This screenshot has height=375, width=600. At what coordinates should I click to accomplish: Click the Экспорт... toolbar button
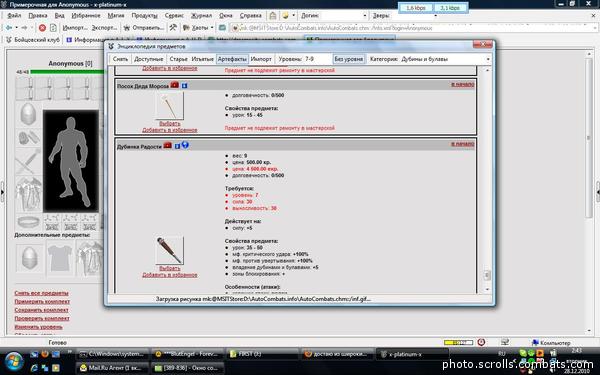point(104,28)
